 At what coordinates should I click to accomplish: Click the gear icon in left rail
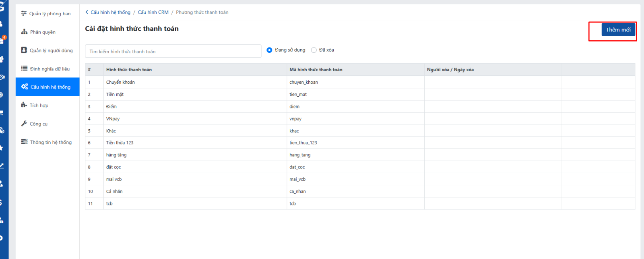click(2, 238)
